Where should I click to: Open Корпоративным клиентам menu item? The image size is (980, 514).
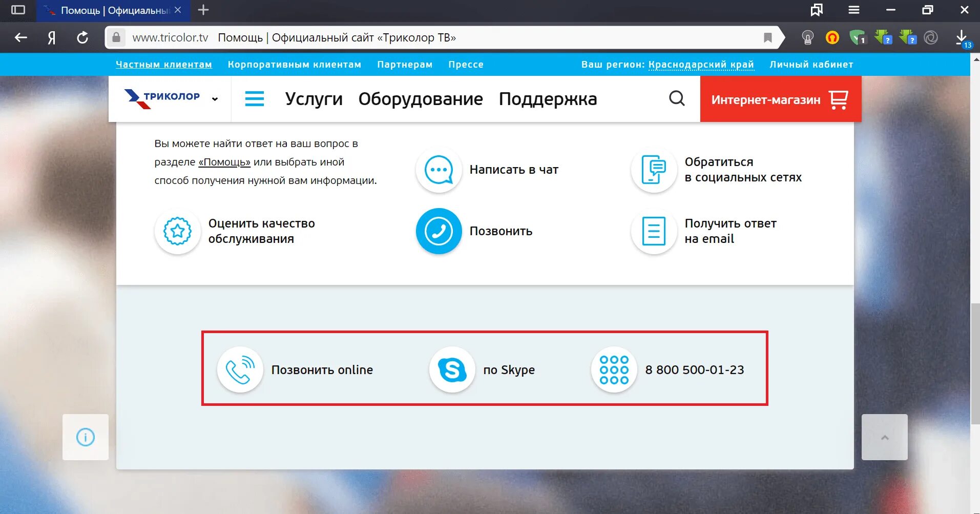295,65
